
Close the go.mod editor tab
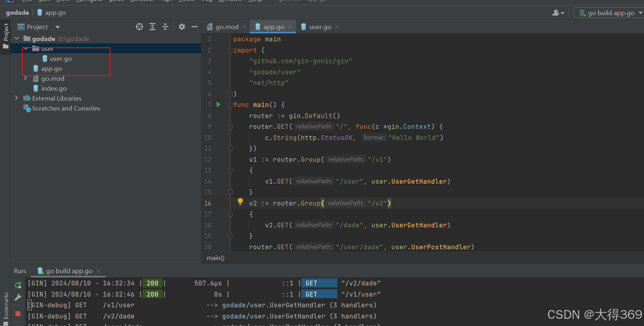tap(244, 27)
